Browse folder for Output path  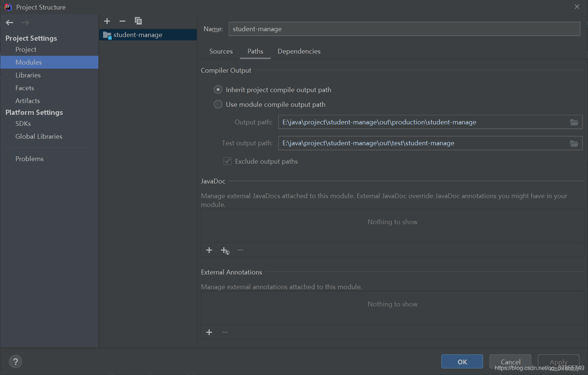574,122
